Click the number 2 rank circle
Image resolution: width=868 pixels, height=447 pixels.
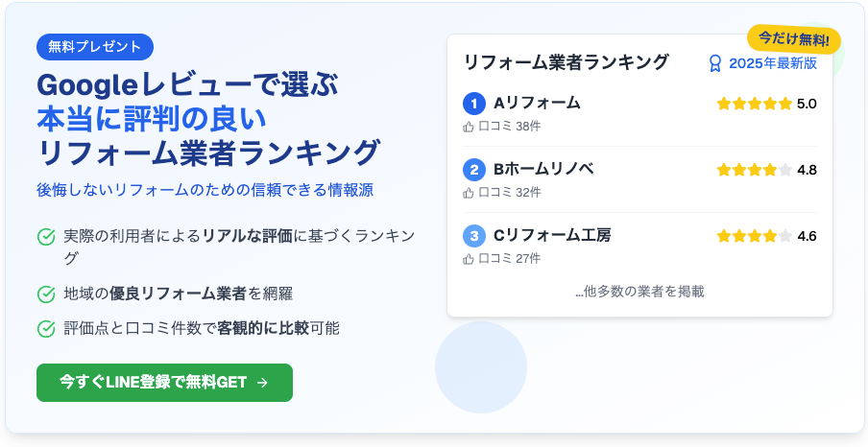click(x=474, y=169)
